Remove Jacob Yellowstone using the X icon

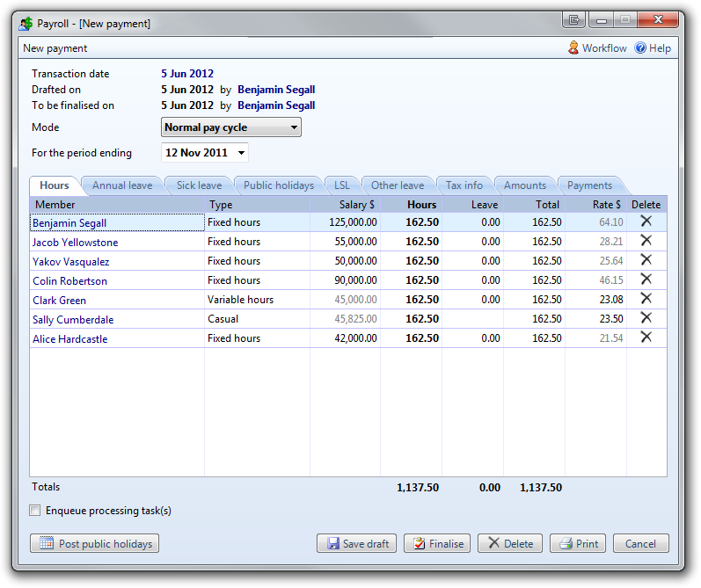tap(646, 241)
